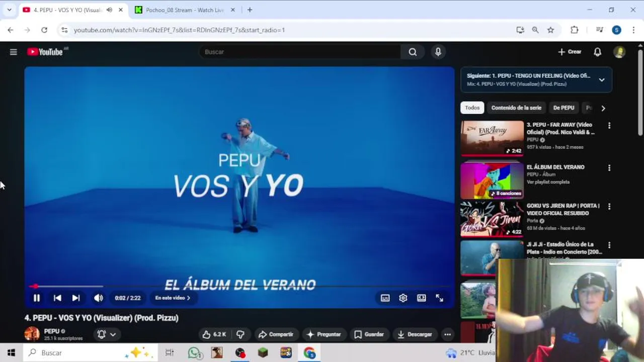This screenshot has height=362, width=644.
Task: Open the account avatar menu
Action: pyautogui.click(x=619, y=52)
